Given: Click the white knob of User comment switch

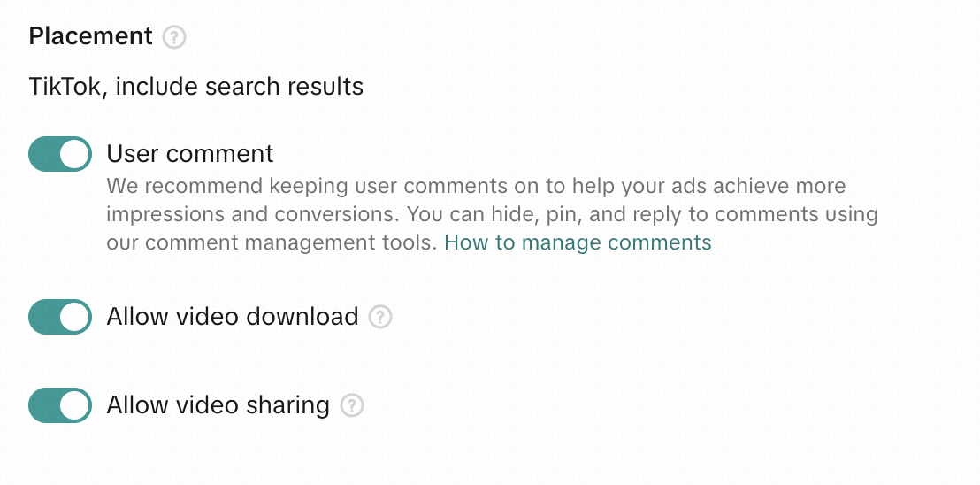Looking at the screenshot, I should 75,154.
